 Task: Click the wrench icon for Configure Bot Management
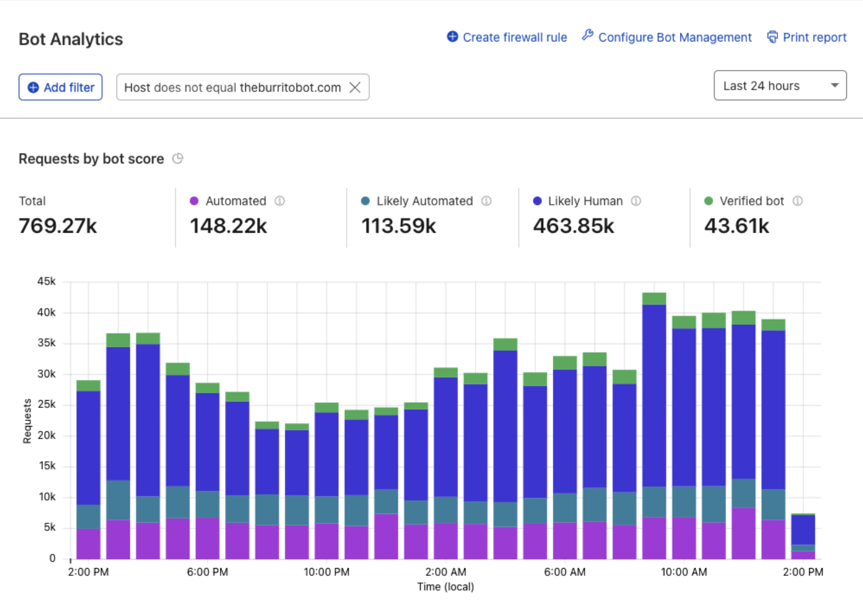(588, 36)
